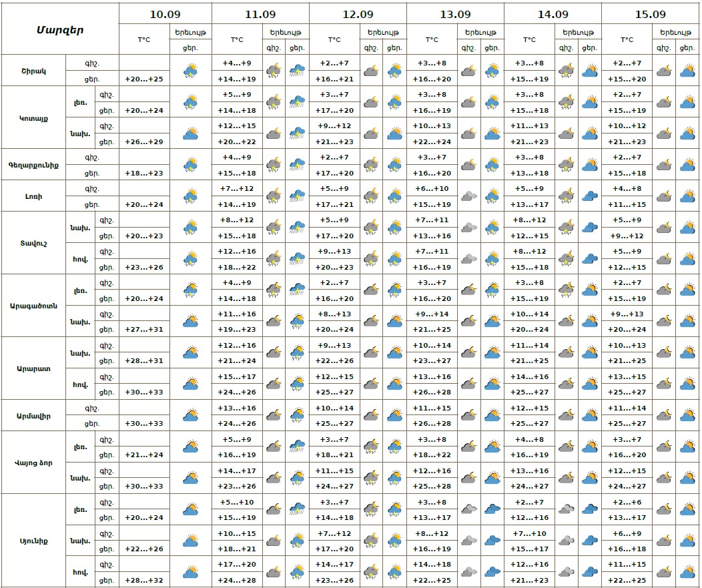Click the Երևույթ header under 13.09
The width and height of the screenshot is (702, 588).
pos(480,32)
